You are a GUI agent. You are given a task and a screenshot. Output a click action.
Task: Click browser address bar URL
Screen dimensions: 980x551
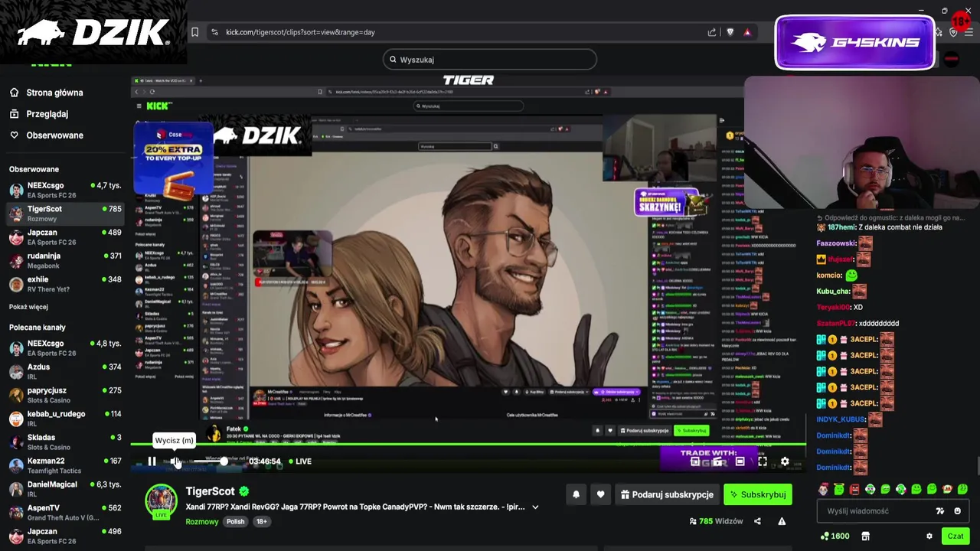300,32
